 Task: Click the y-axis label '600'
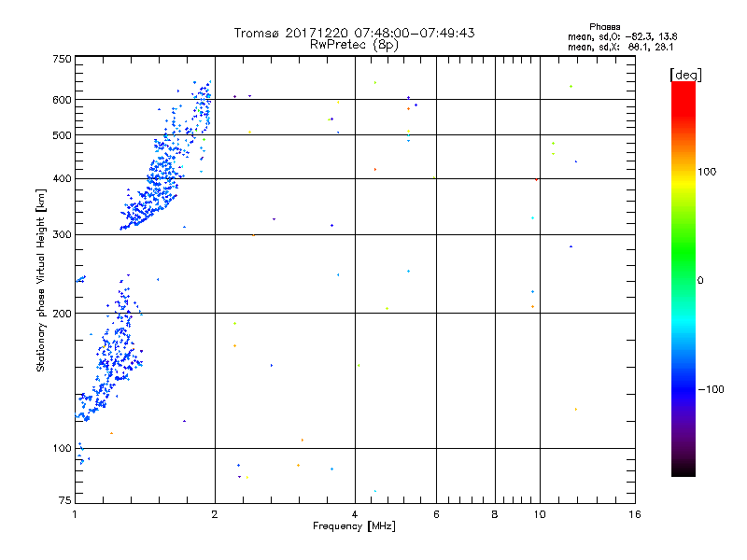[62, 100]
